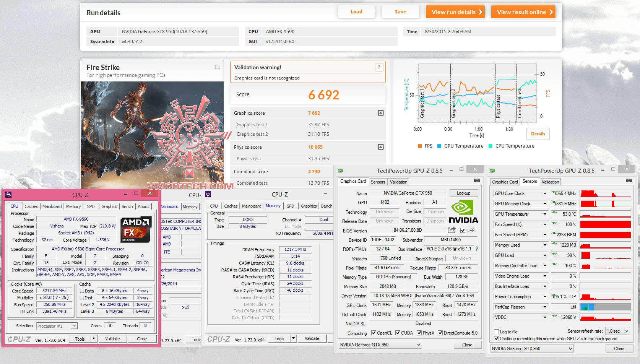The height and width of the screenshot is (364, 640).
Task: Click the camera screenshot icon in GPU-Z Sensors window
Action: (x=629, y=180)
